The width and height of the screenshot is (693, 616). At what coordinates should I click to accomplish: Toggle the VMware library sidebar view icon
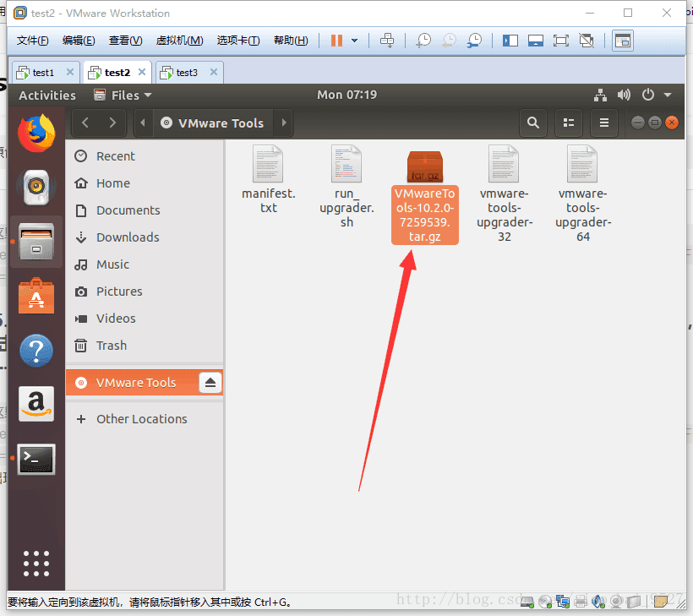point(510,41)
